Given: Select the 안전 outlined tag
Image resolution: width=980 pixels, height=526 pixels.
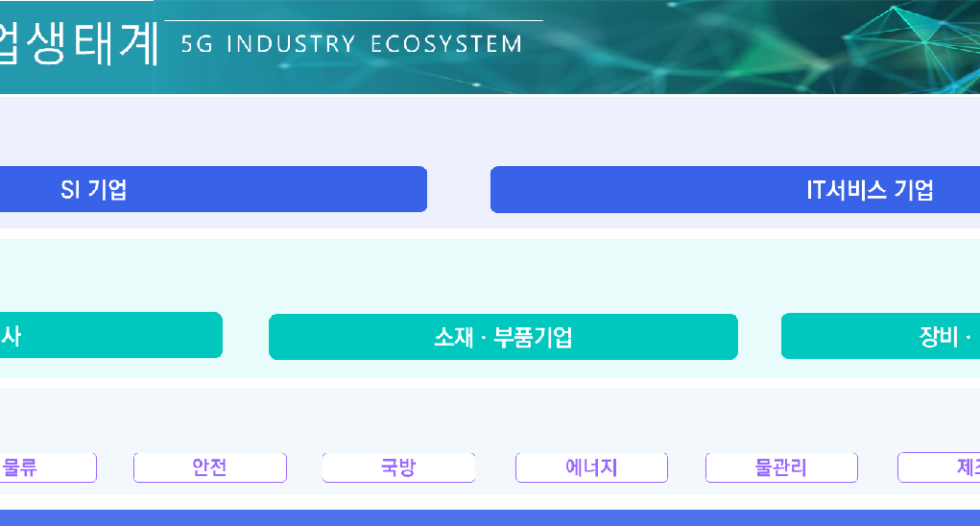Looking at the screenshot, I should pyautogui.click(x=210, y=467).
